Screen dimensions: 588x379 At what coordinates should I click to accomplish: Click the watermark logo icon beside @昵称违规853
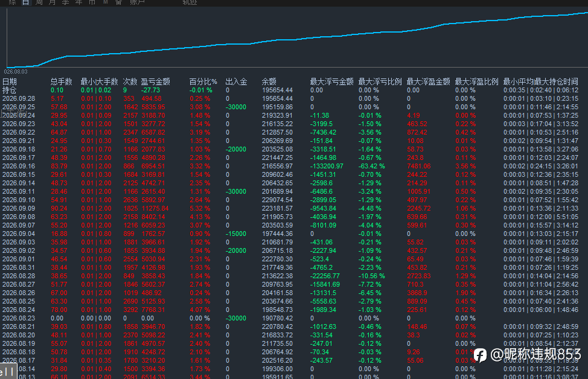480,355
